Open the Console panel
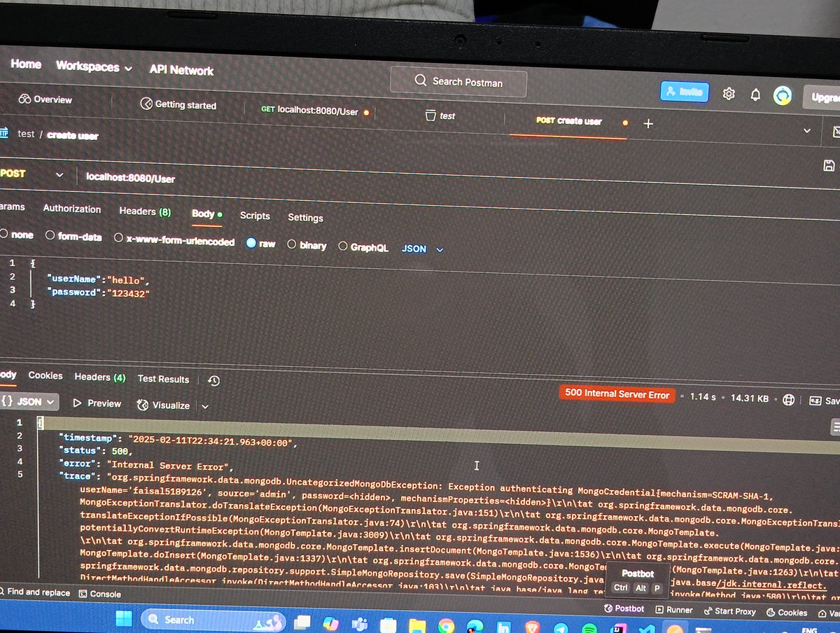 99,594
